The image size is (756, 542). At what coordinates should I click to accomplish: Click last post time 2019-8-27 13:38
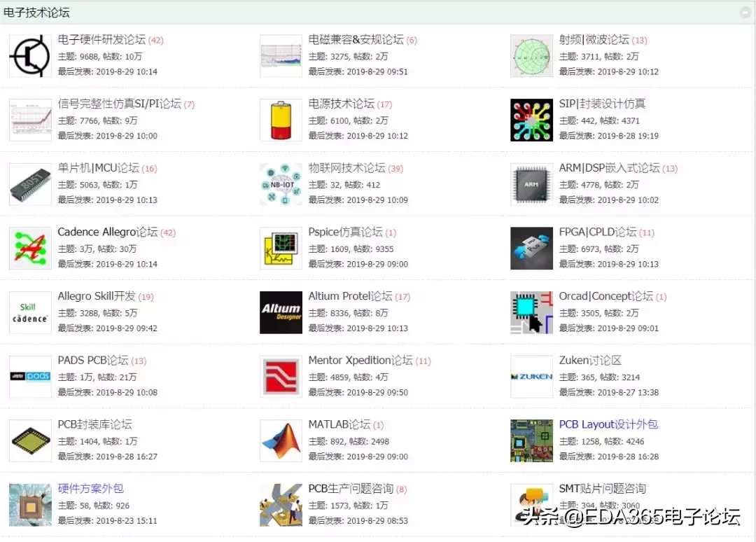point(628,393)
